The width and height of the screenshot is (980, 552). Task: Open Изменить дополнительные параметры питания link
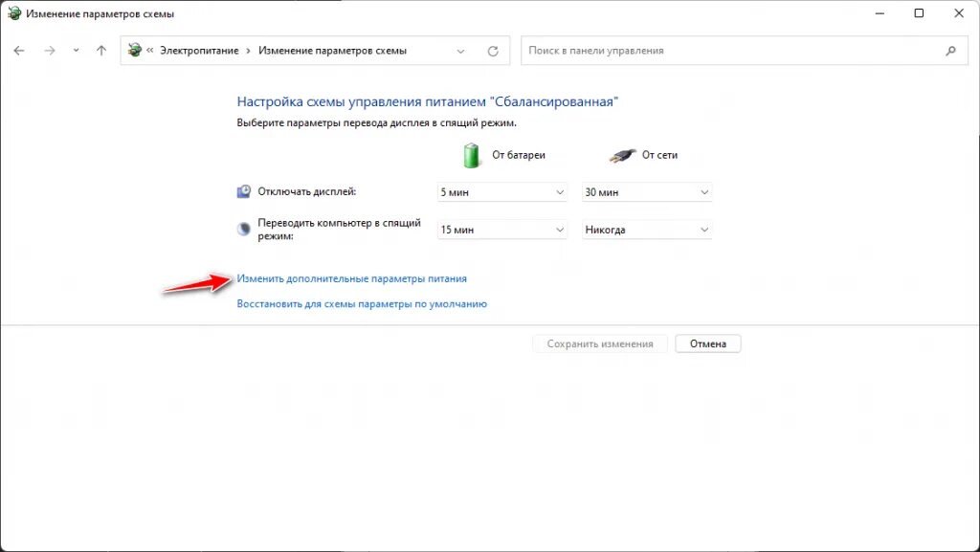point(352,278)
